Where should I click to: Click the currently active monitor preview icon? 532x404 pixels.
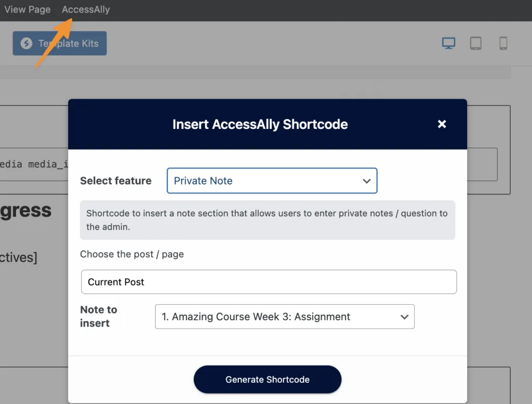(448, 44)
